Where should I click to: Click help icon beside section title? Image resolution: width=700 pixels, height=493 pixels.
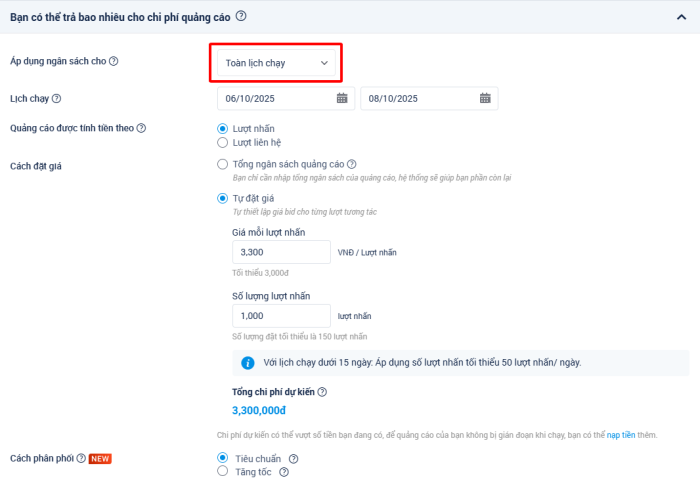coord(241,16)
